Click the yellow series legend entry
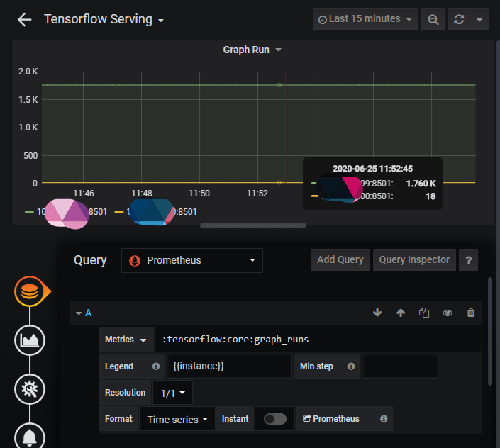 [x=155, y=211]
